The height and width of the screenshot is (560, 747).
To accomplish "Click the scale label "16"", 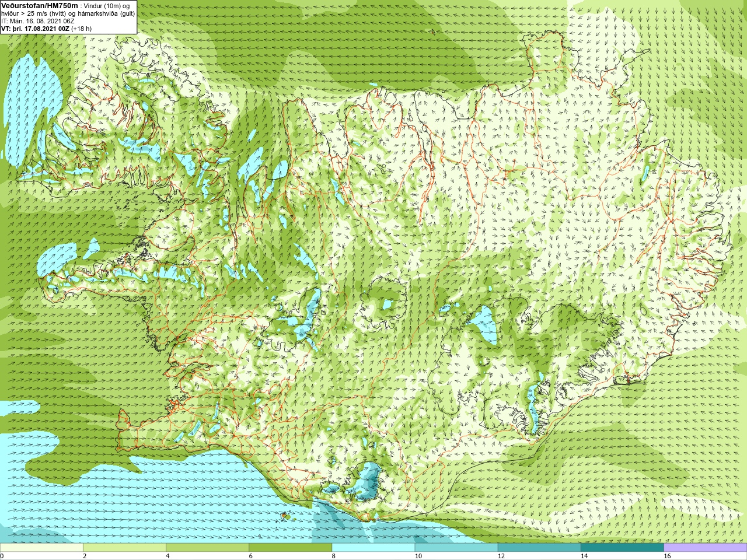I will (668, 556).
